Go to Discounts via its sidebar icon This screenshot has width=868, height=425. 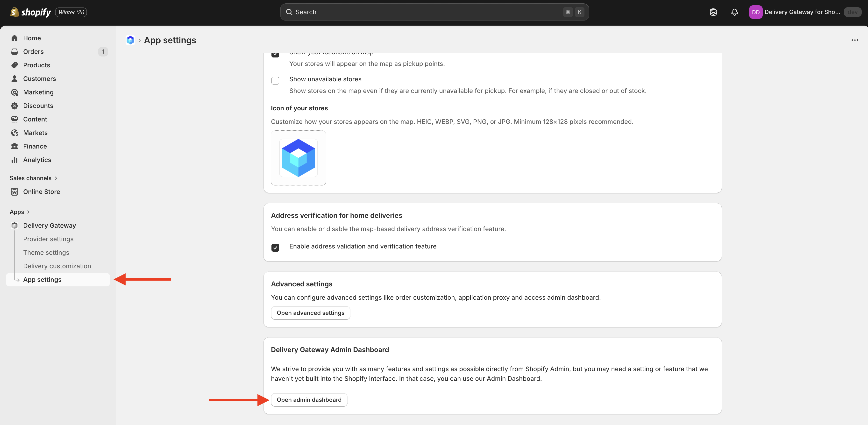click(x=14, y=106)
